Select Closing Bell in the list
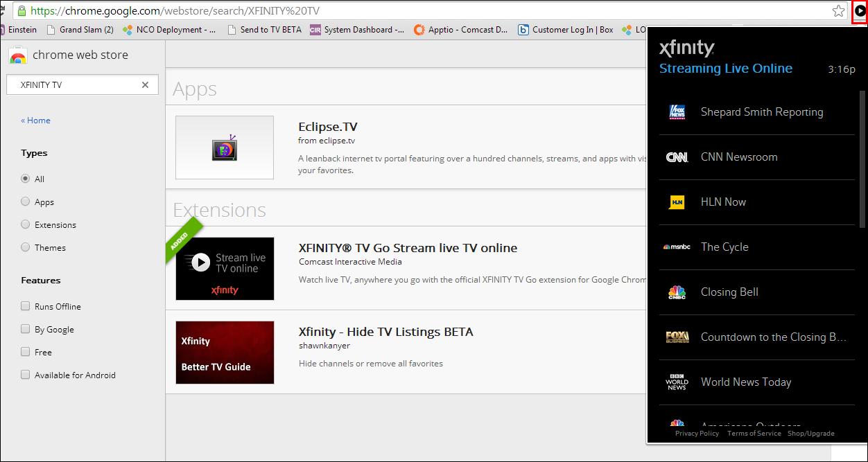 (757, 292)
